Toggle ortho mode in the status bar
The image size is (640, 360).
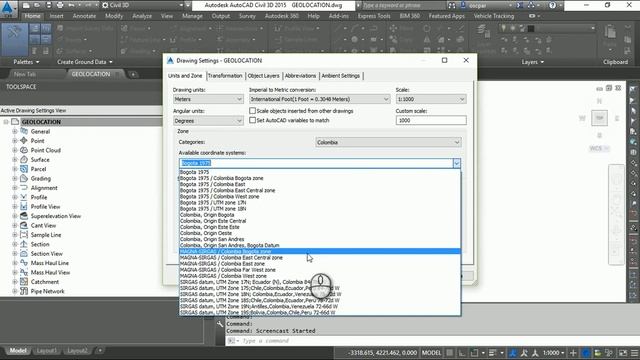click(462, 353)
